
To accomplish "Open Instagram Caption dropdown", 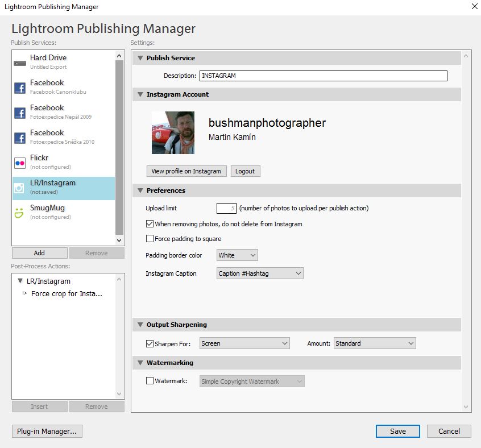I will click(260, 273).
